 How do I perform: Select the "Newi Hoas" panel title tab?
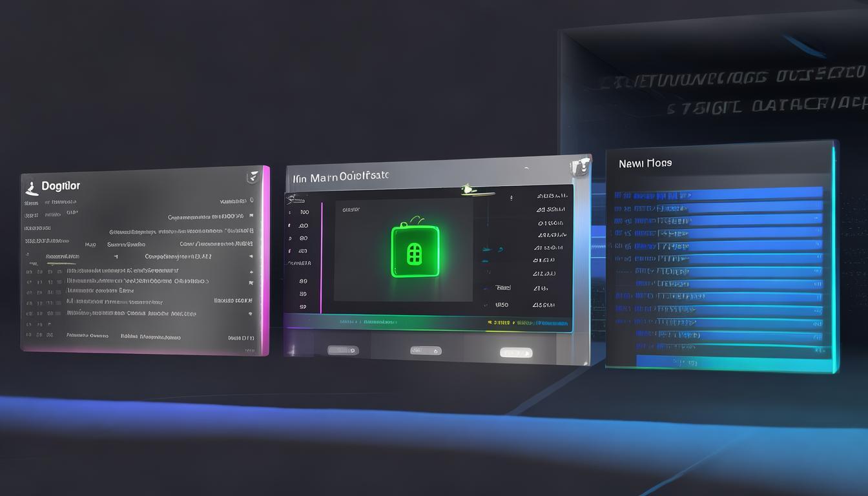[x=645, y=163]
